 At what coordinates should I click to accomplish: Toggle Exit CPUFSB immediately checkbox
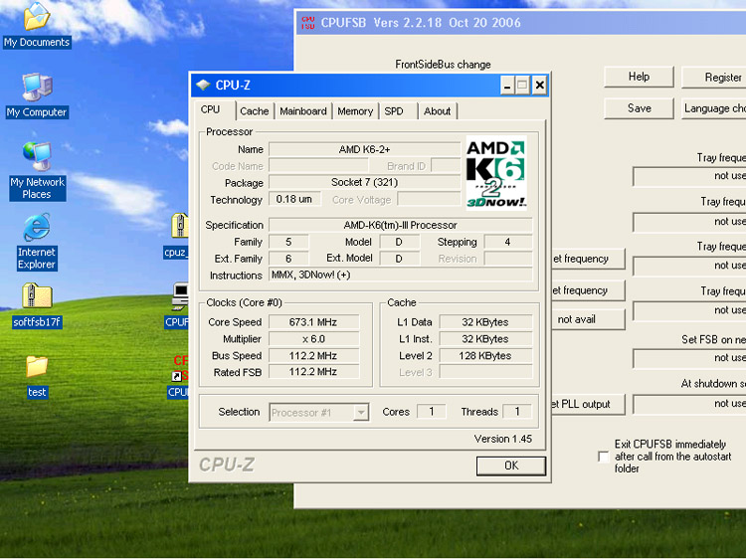click(604, 457)
